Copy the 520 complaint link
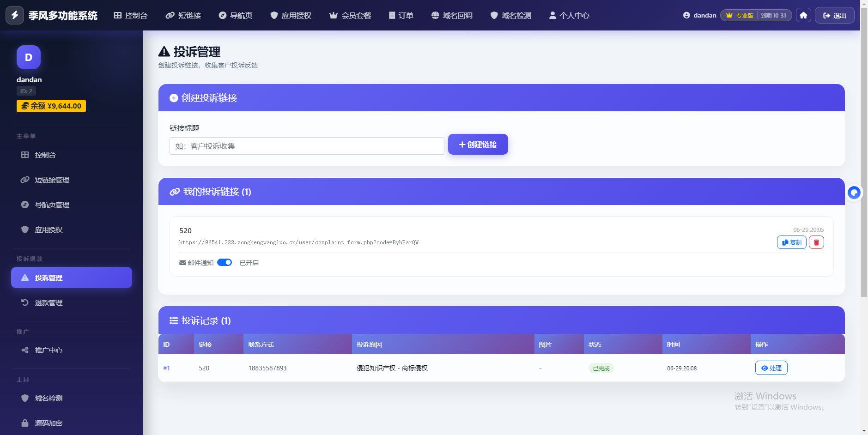Viewport: 868px width, 435px height. pos(791,242)
